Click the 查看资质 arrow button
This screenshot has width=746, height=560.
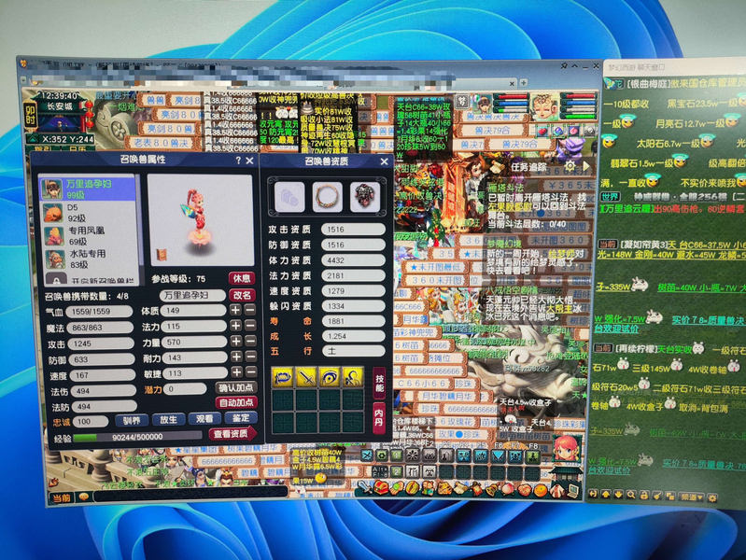point(232,434)
